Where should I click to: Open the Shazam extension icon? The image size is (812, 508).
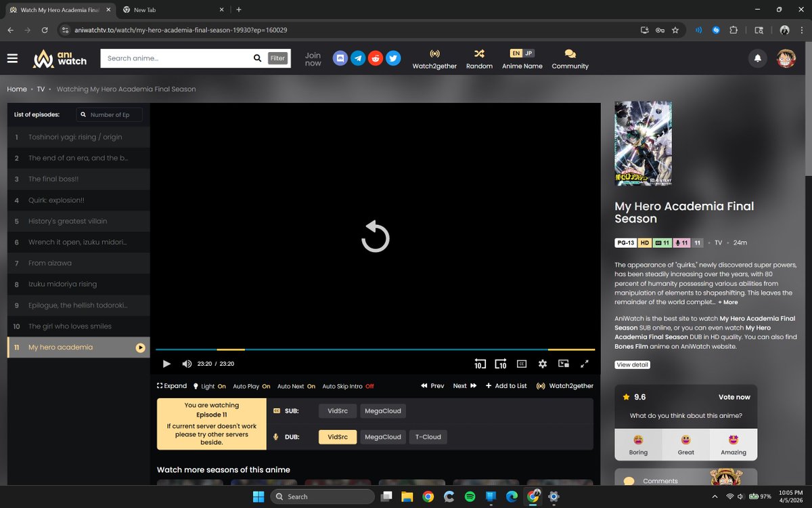tap(716, 30)
